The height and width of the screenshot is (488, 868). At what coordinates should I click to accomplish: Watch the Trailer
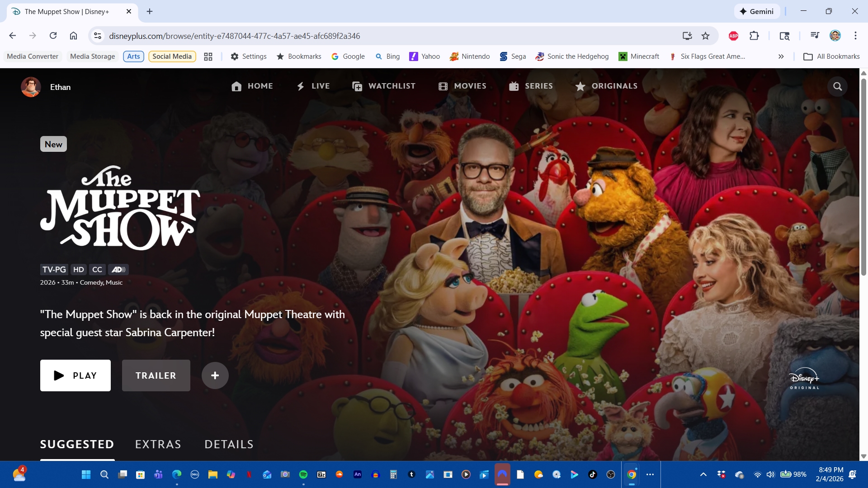click(156, 375)
